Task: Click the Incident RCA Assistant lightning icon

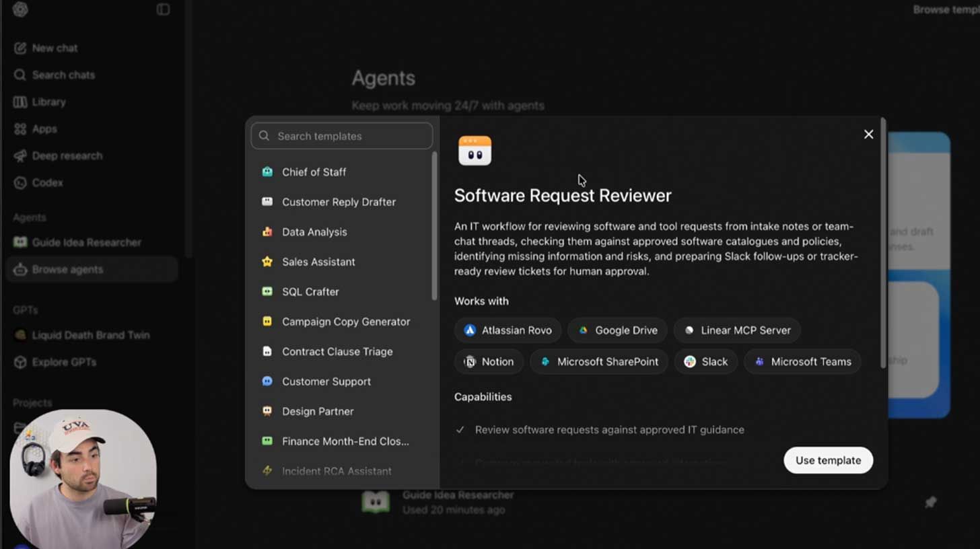Action: pyautogui.click(x=267, y=471)
